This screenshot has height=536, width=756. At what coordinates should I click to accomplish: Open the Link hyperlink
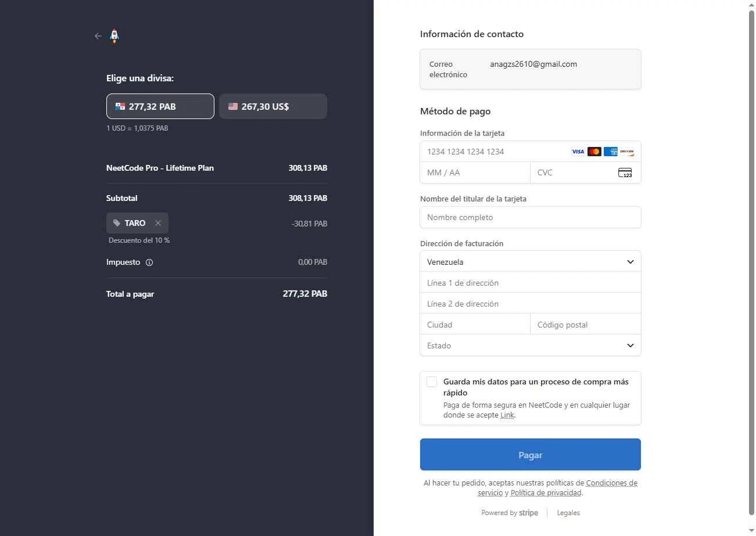(507, 415)
